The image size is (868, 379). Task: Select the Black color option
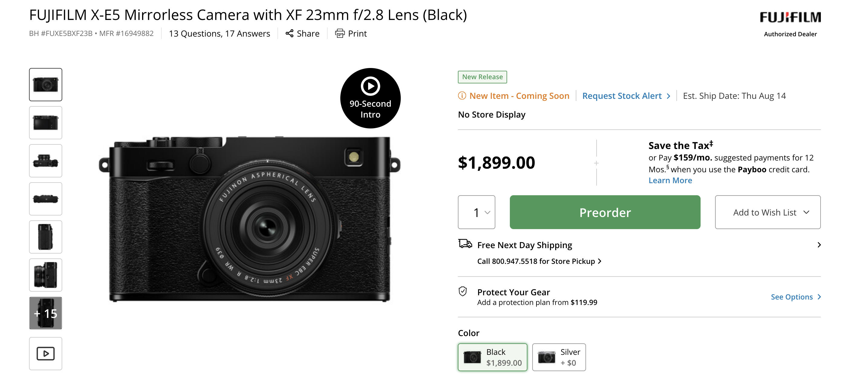(492, 357)
